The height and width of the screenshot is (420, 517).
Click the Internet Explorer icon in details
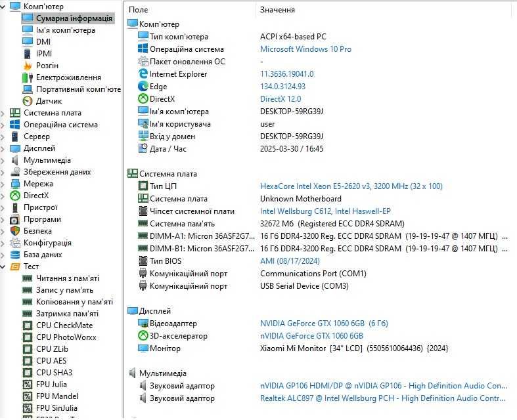pyautogui.click(x=143, y=73)
